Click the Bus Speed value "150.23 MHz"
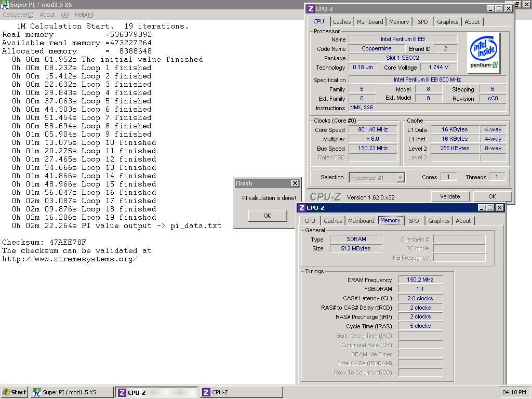This screenshot has height=399, width=532. pos(373,148)
